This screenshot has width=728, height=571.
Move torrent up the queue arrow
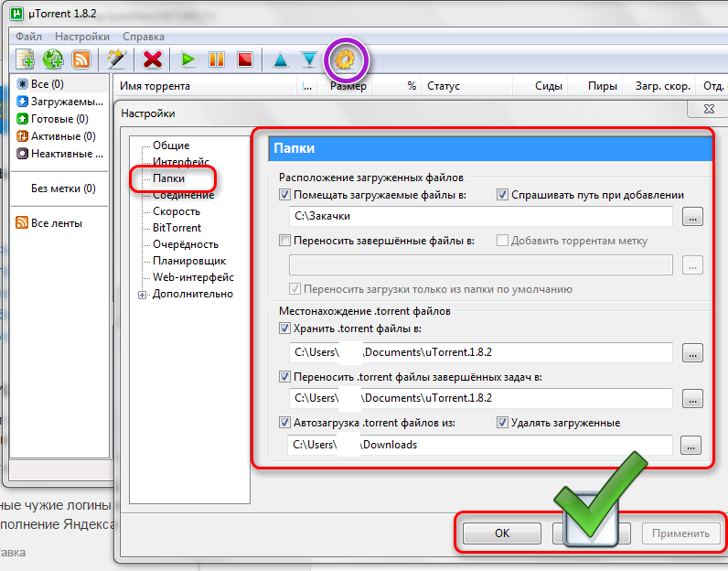click(281, 59)
